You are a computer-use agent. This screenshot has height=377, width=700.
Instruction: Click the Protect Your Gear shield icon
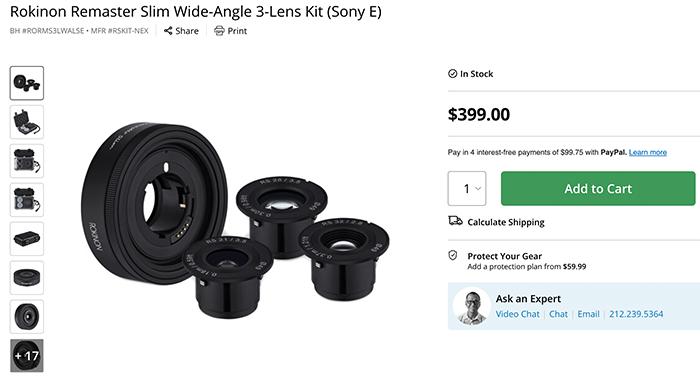point(453,256)
